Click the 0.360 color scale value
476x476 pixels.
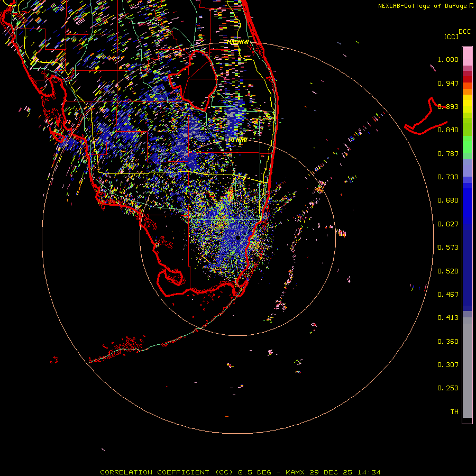tap(448, 342)
